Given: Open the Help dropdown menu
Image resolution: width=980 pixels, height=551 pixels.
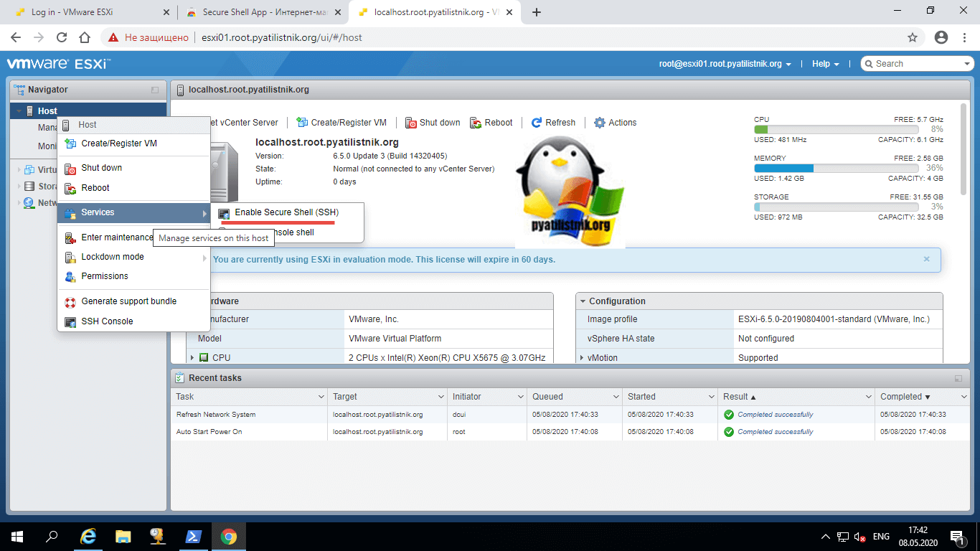Looking at the screenshot, I should coord(825,64).
